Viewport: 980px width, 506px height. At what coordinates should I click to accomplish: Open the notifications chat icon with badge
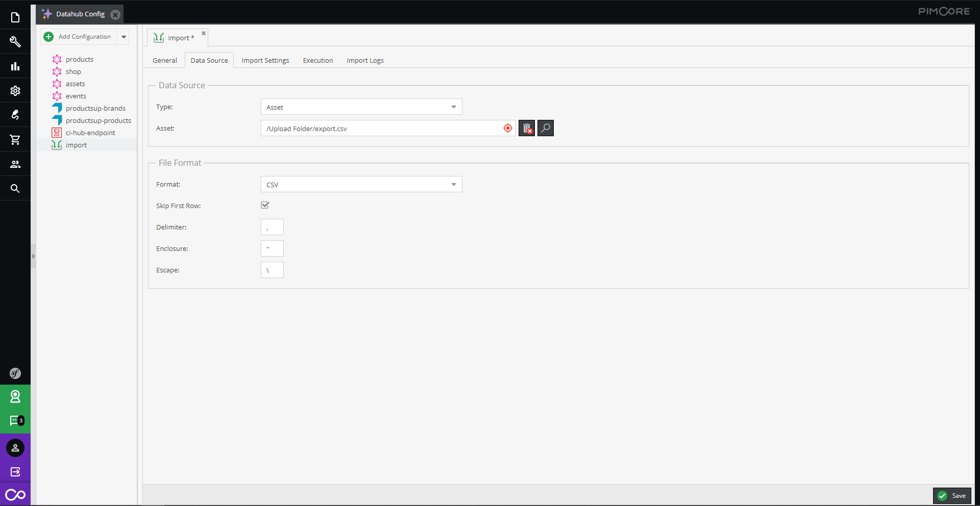(15, 421)
